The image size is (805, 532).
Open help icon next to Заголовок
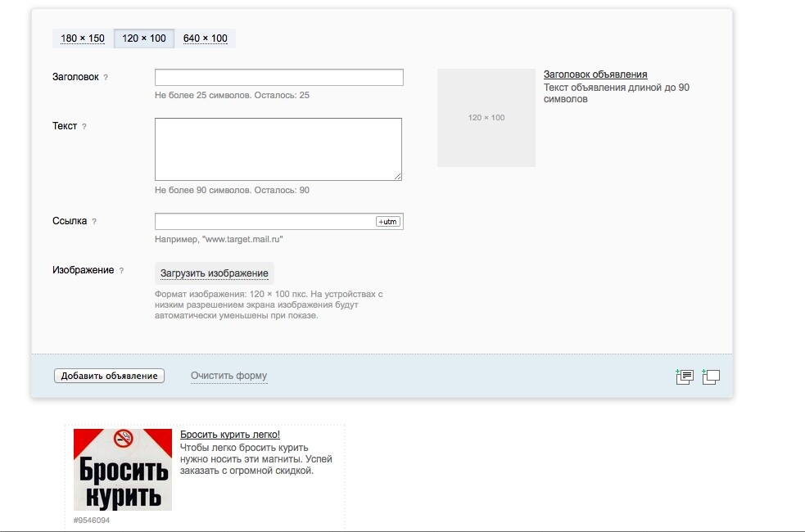click(x=106, y=78)
